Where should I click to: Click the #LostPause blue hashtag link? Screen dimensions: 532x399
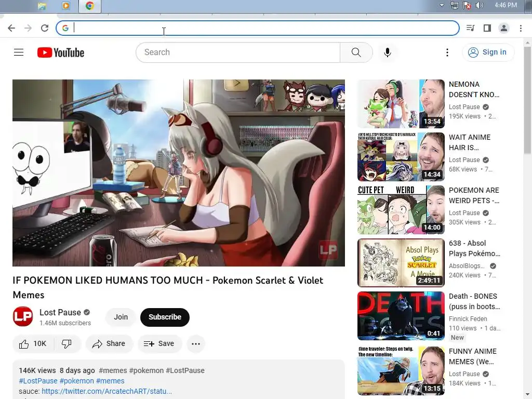38,381
